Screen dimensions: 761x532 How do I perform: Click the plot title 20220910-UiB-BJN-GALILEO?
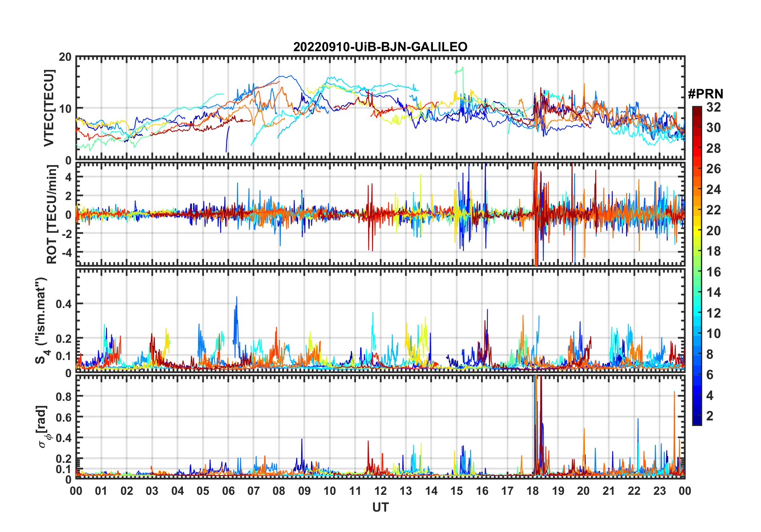pyautogui.click(x=380, y=47)
